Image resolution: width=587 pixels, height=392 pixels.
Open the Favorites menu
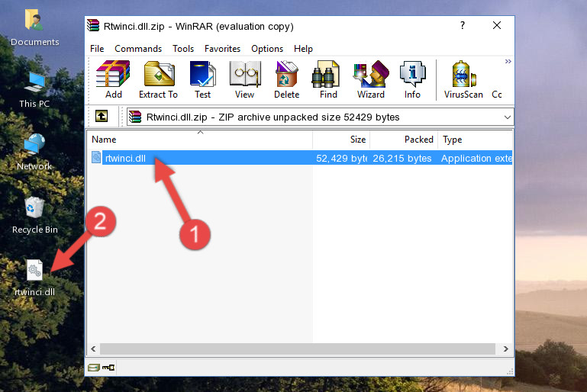pyautogui.click(x=222, y=49)
